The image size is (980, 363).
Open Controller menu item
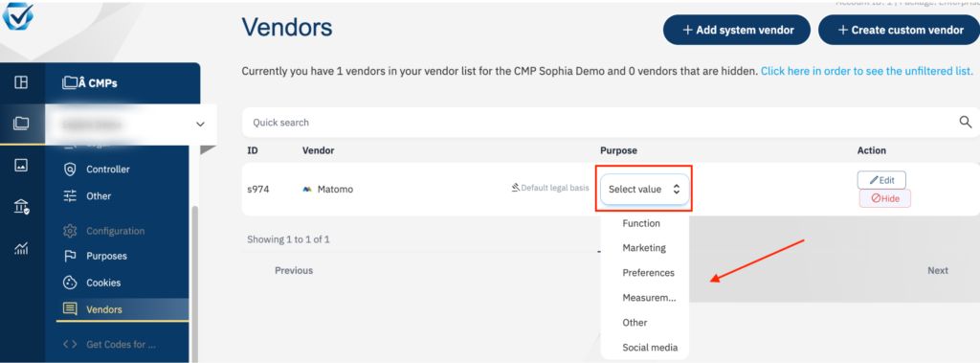coord(108,170)
